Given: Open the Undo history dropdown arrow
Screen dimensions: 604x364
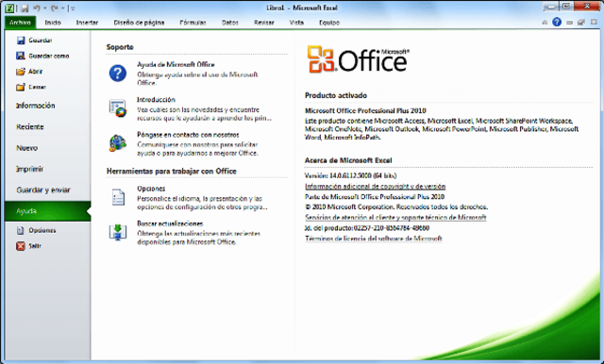Looking at the screenshot, I should 44,8.
